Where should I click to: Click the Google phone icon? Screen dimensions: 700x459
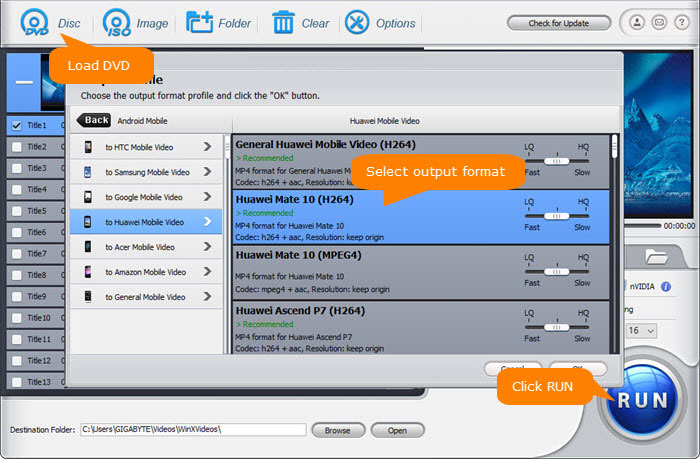88,197
